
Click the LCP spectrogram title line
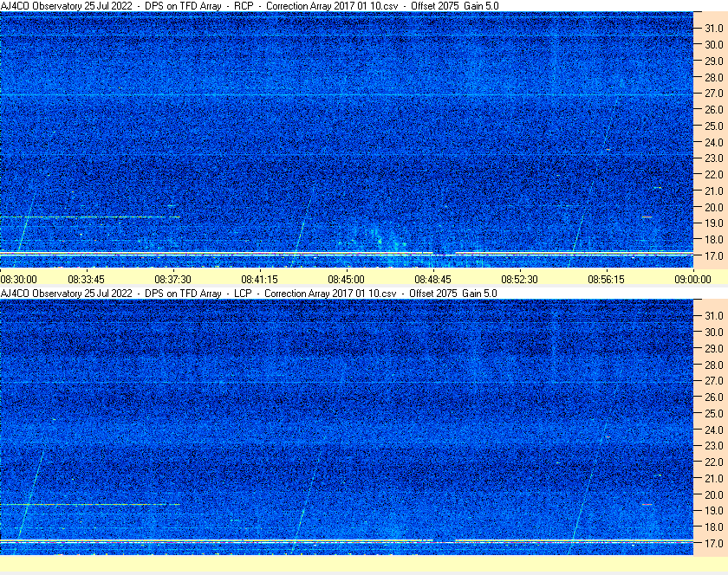pos(249,294)
